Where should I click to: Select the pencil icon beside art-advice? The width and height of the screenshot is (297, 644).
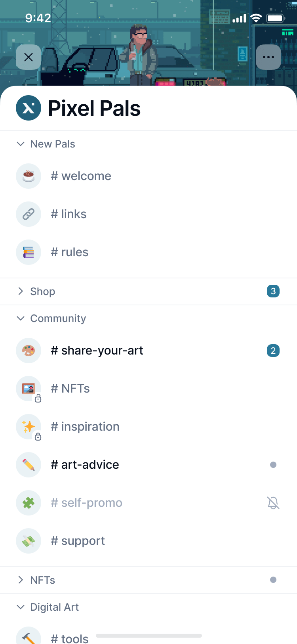[x=29, y=464]
